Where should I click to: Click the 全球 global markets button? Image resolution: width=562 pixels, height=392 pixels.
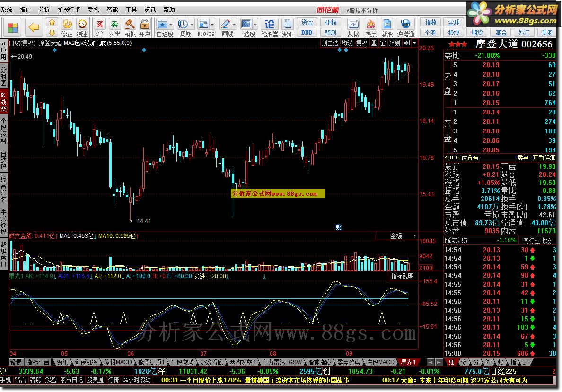coord(454,23)
